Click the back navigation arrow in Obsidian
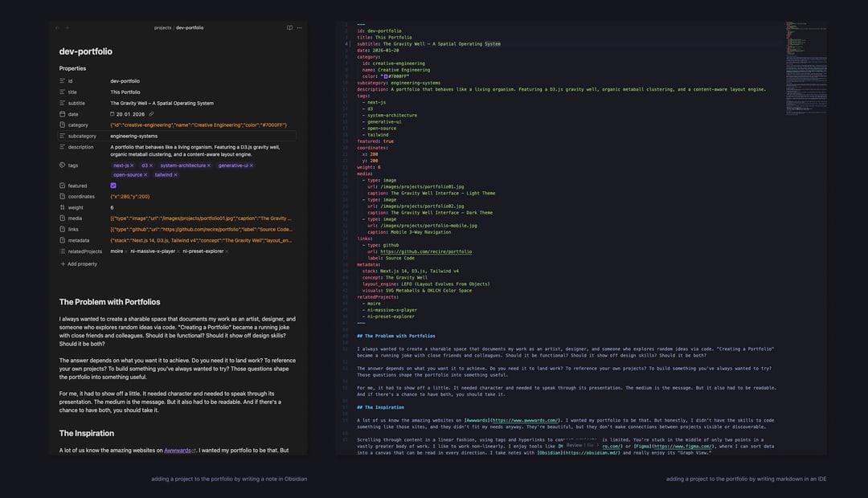The width and height of the screenshot is (868, 498). coord(57,27)
